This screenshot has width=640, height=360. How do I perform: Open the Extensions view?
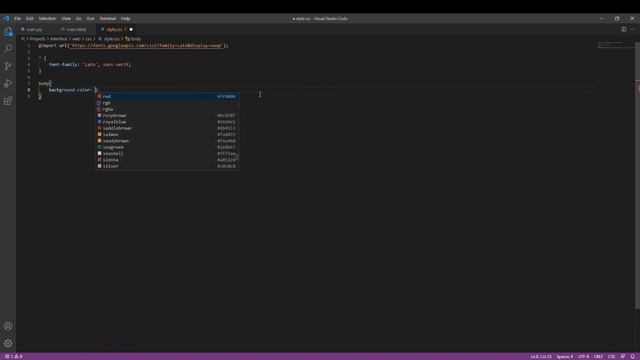click(8, 101)
